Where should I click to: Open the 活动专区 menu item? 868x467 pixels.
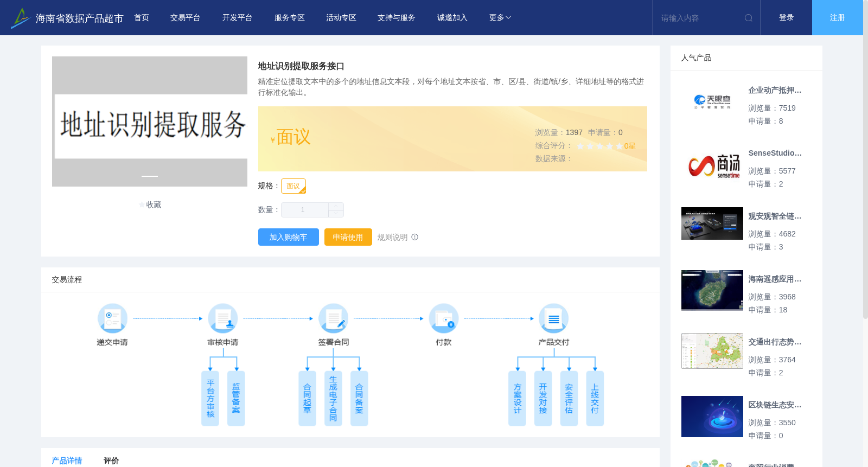(x=341, y=18)
